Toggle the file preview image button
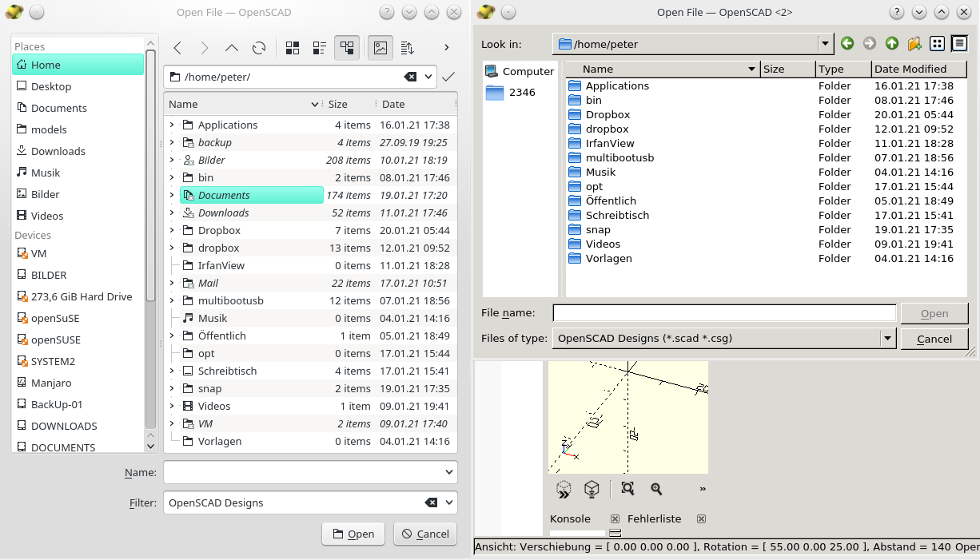980x560 pixels. coord(380,48)
